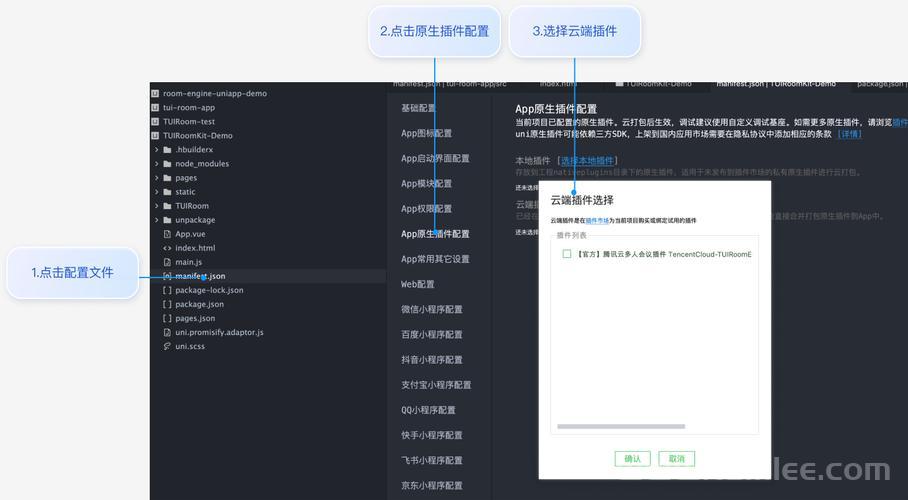Open the 详情 link
908x500 pixels.
tap(850, 134)
